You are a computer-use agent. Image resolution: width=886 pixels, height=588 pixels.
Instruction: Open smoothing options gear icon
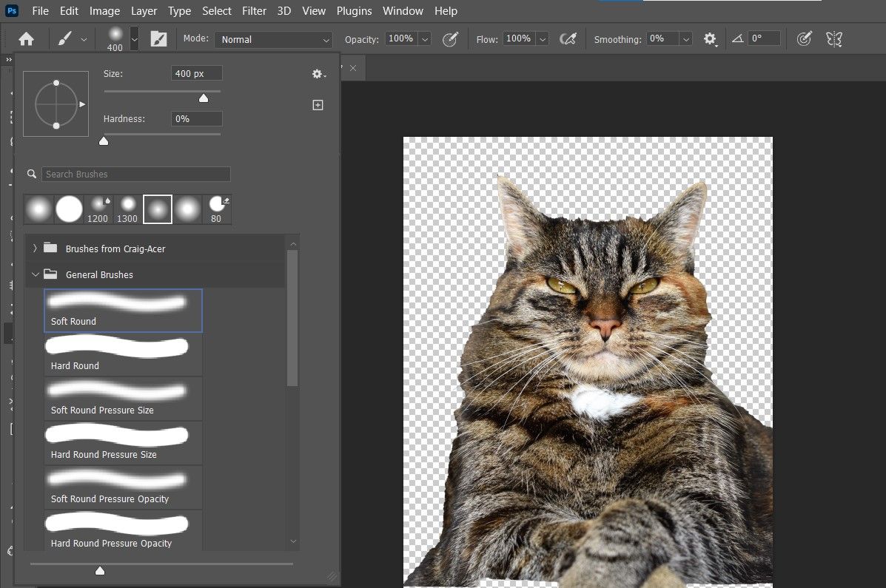(x=710, y=39)
